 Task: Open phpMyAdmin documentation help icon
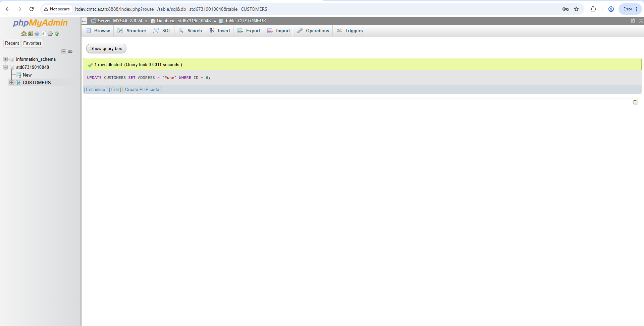[x=37, y=34]
